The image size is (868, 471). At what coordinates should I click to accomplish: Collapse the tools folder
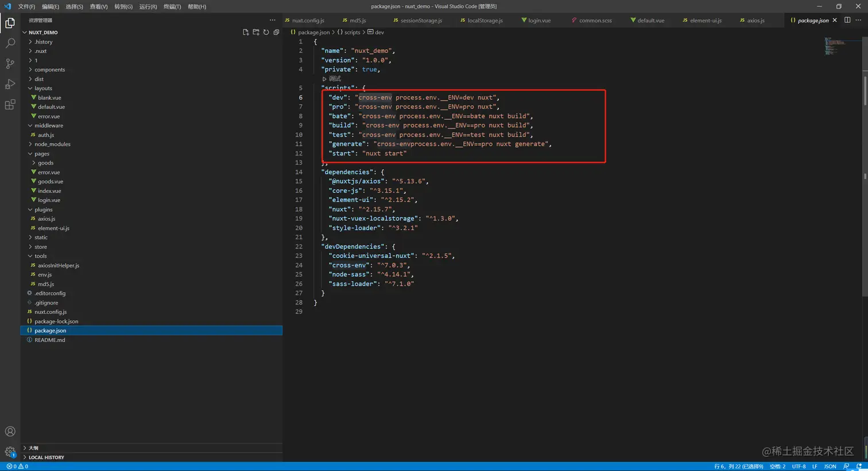[x=152, y=256]
